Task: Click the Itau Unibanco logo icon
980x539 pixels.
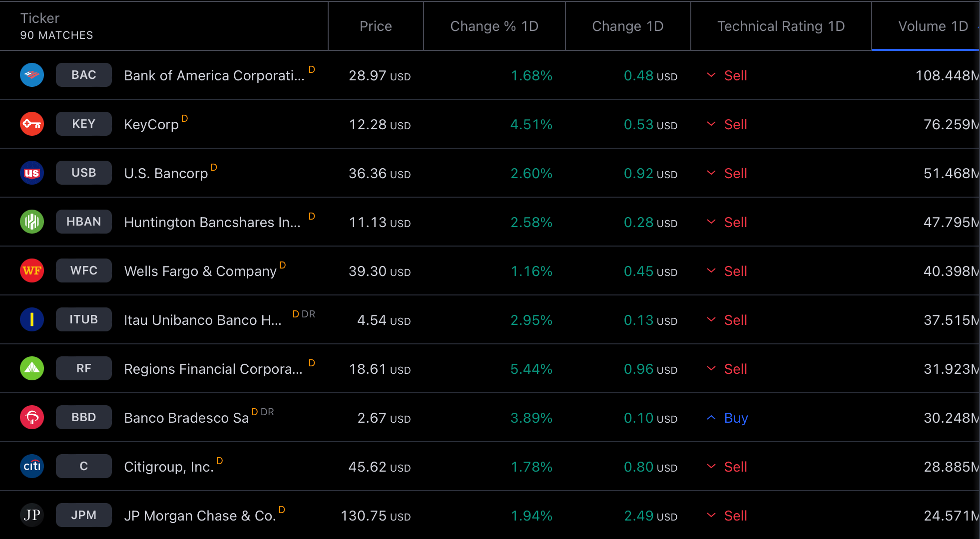Action: [32, 319]
